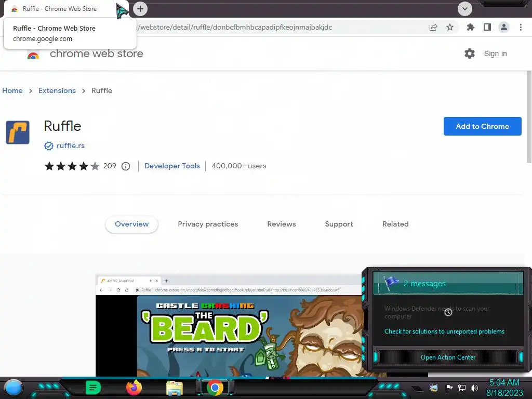This screenshot has height=399, width=532.
Task: Switch to Support tab
Action: click(339, 224)
